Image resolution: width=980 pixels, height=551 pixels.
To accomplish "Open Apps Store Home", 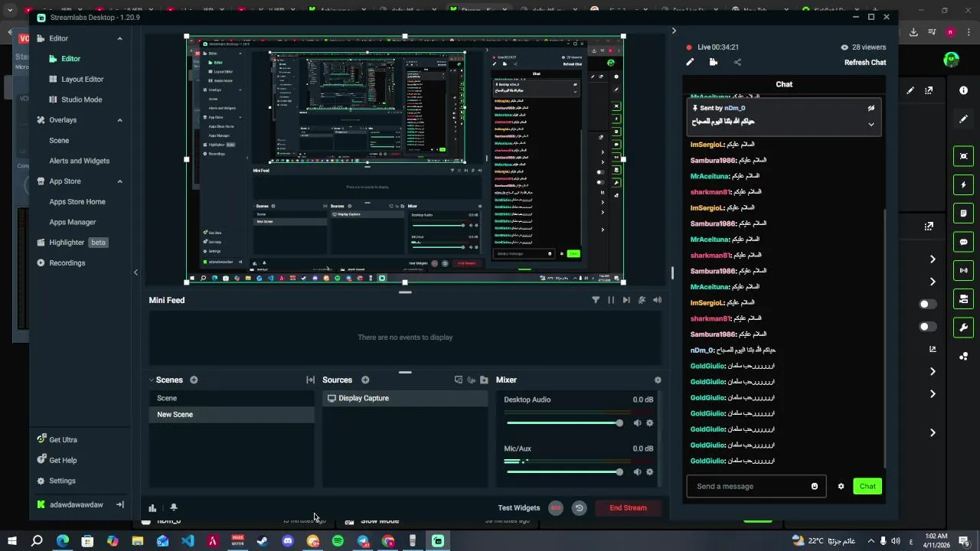I will coord(77,201).
